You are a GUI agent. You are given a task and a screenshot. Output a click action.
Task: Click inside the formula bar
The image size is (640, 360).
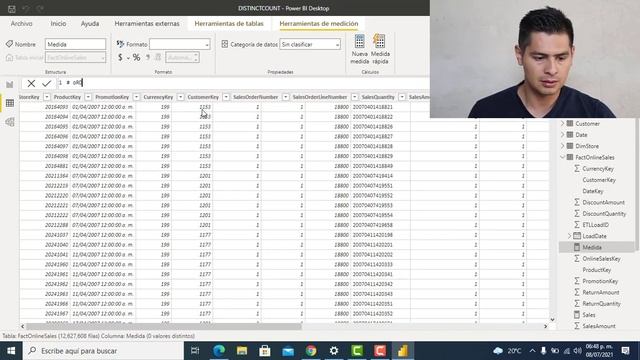[x=243, y=83]
